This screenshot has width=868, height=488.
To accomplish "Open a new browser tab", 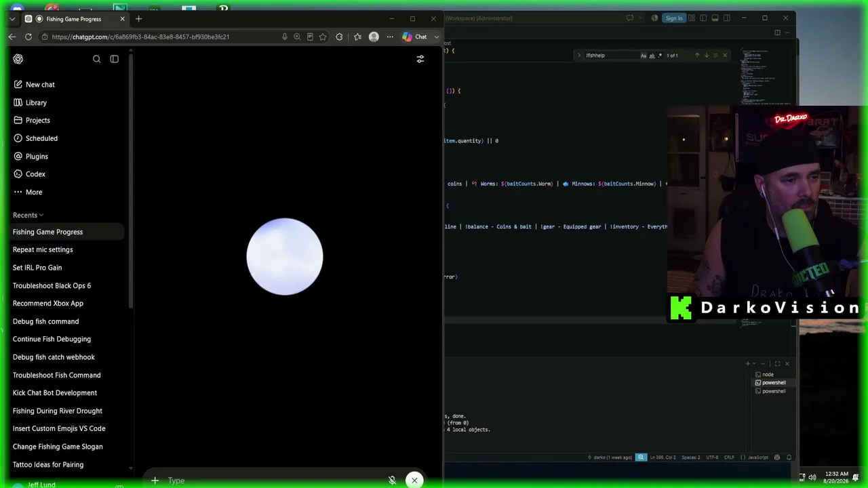I will point(138,19).
